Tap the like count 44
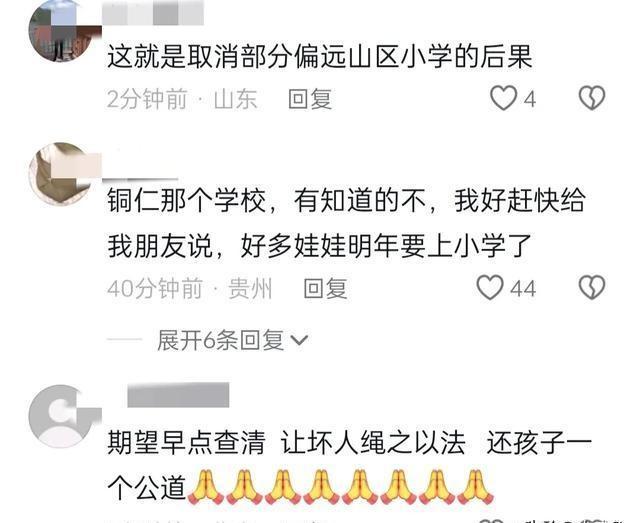 coord(523,289)
